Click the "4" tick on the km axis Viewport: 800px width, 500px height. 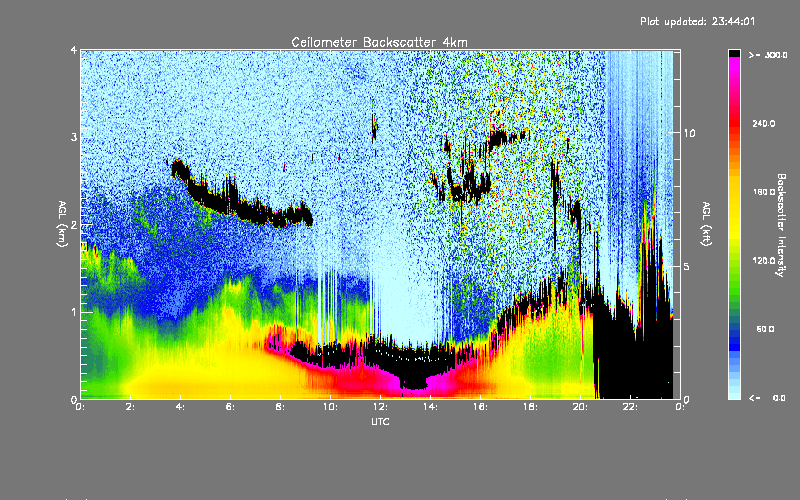click(74, 50)
